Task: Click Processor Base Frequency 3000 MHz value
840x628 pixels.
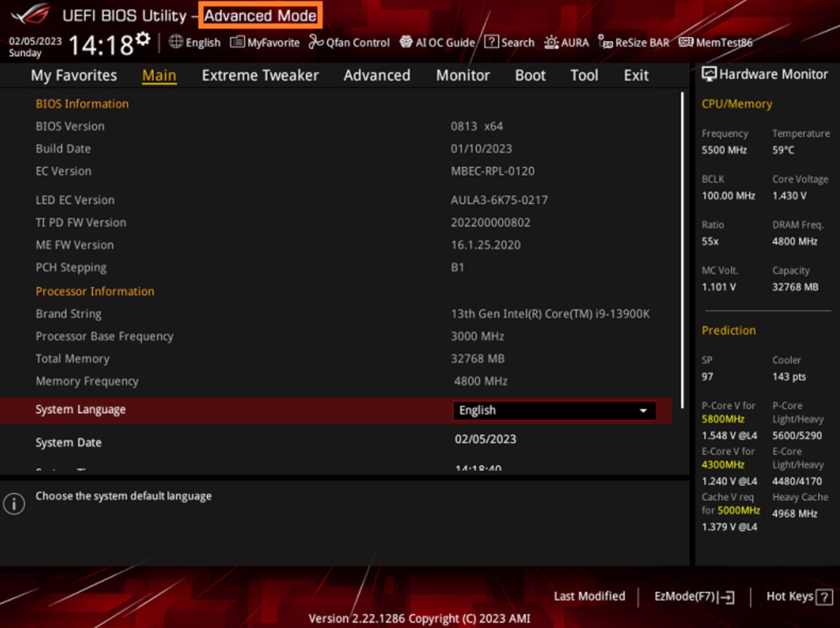Action: (477, 336)
